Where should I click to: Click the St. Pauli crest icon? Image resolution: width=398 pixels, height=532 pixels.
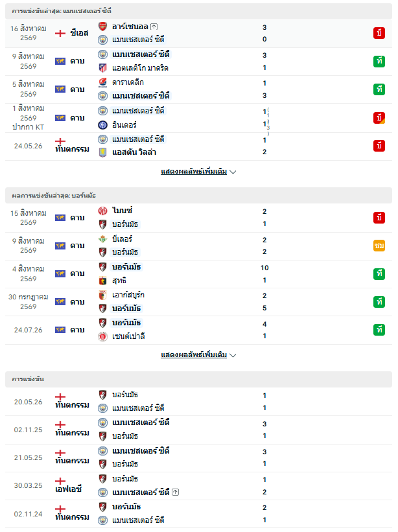[x=102, y=336]
